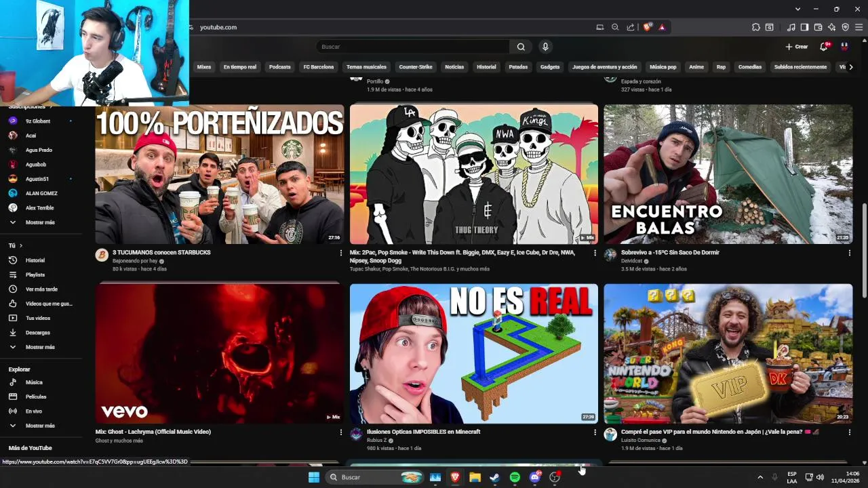The width and height of the screenshot is (868, 488).
Task: Click the Windows Start button
Action: point(314,477)
